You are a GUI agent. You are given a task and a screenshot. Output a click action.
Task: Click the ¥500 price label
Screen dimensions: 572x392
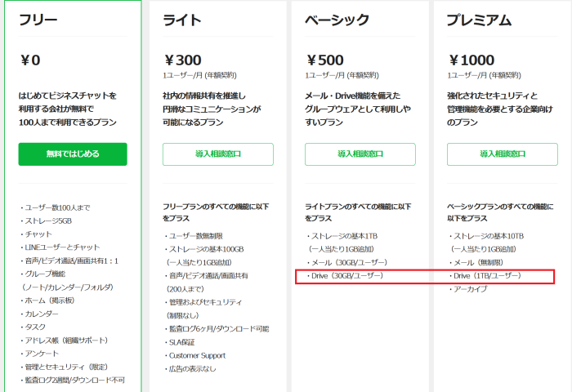point(324,60)
